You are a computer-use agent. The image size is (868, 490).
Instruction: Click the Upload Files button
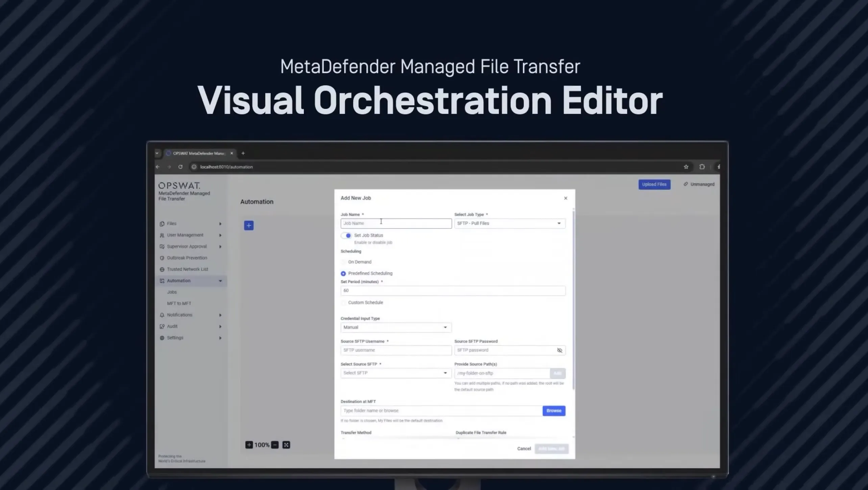coord(654,184)
